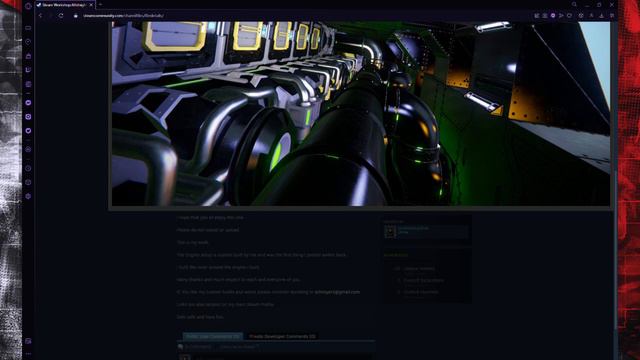
Task: Close the Steam Workshop tab
Action: click(x=91, y=5)
